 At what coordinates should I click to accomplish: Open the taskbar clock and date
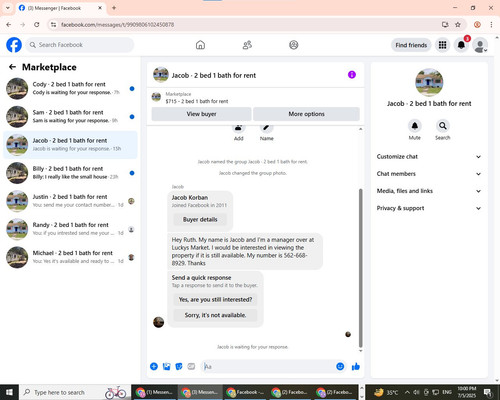[x=467, y=392]
